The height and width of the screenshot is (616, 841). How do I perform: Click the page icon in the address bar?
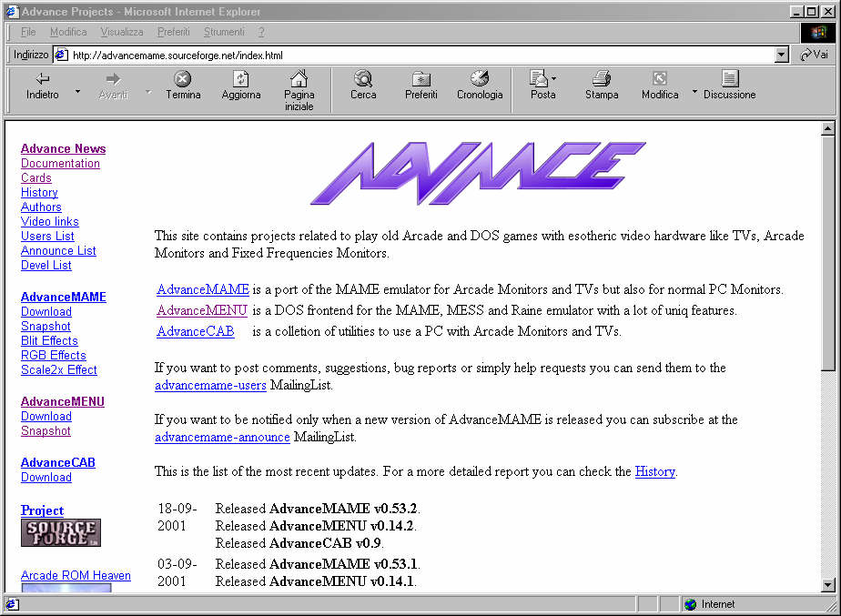[x=61, y=55]
